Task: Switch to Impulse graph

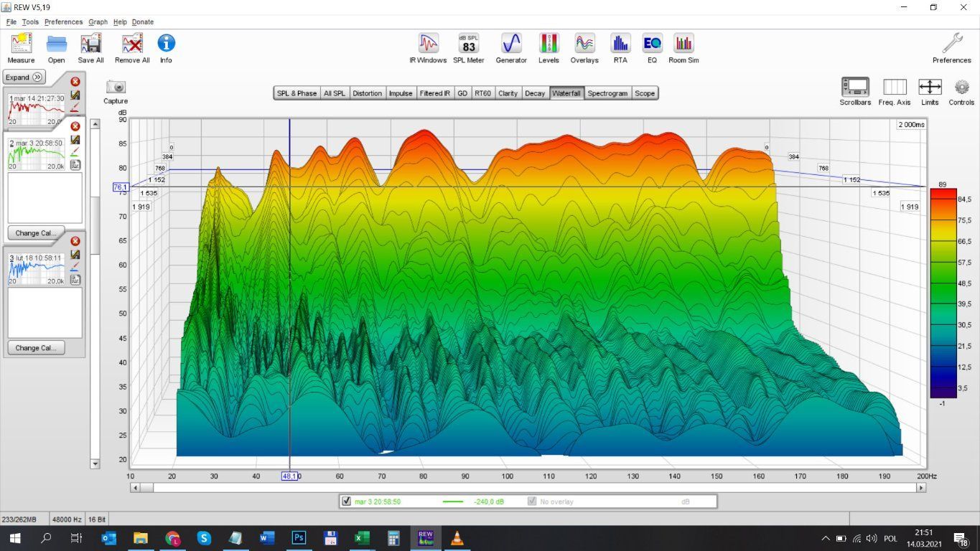Action: point(401,93)
